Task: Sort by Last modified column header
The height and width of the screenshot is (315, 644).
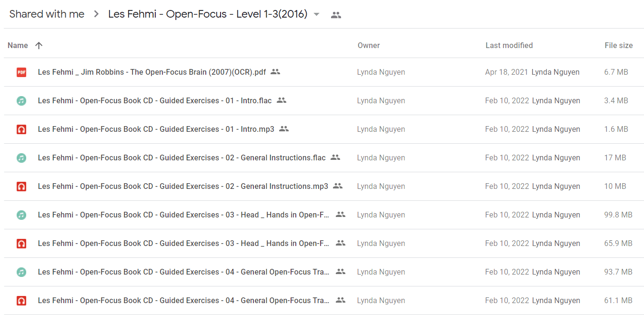Action: click(509, 46)
